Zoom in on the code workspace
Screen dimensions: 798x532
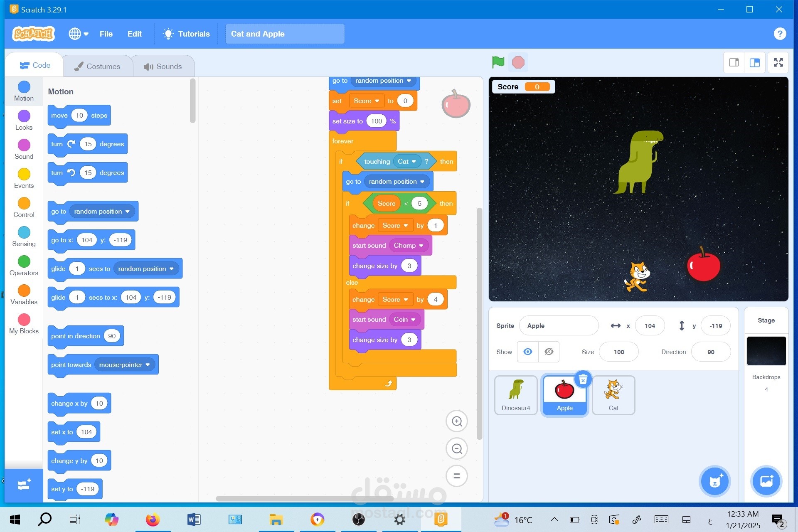coord(457,421)
